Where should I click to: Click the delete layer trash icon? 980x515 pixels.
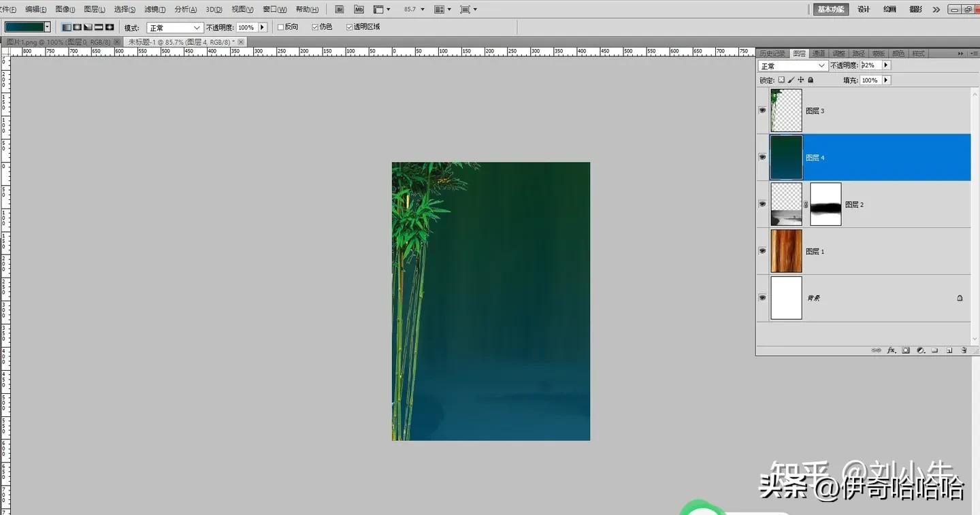964,350
